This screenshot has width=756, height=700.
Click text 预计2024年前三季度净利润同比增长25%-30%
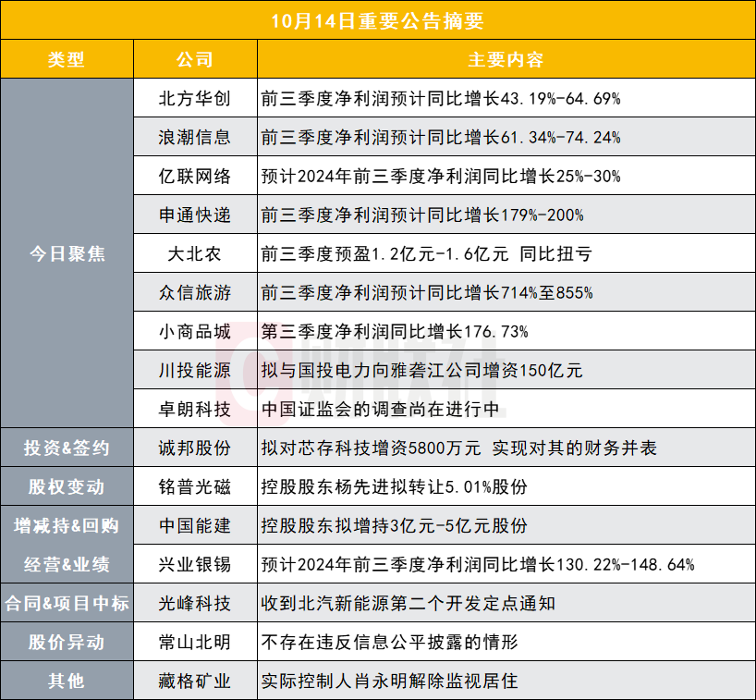point(441,176)
